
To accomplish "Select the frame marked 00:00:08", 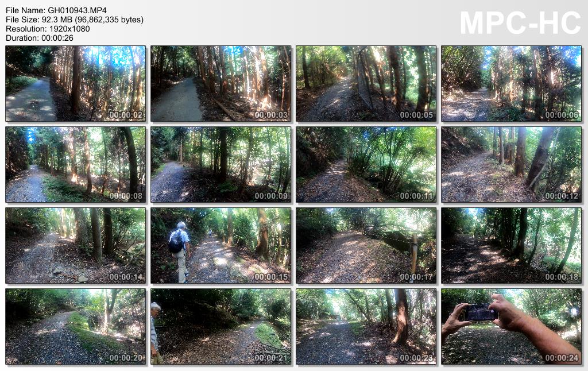I will tap(75, 165).
